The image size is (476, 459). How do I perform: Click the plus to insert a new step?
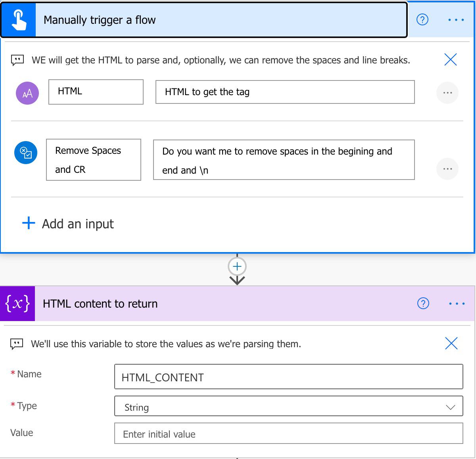237,266
